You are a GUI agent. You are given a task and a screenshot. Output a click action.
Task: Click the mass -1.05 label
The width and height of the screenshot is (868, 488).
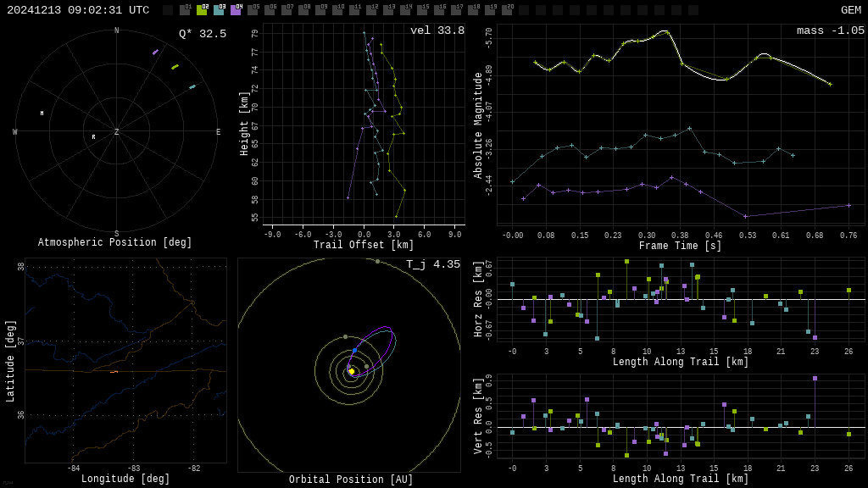pyautogui.click(x=830, y=30)
